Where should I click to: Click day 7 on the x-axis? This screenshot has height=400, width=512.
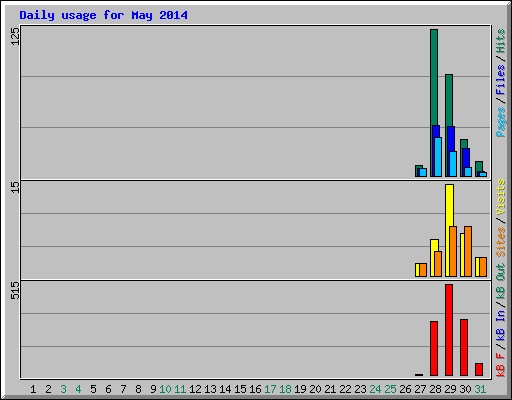[x=123, y=389]
